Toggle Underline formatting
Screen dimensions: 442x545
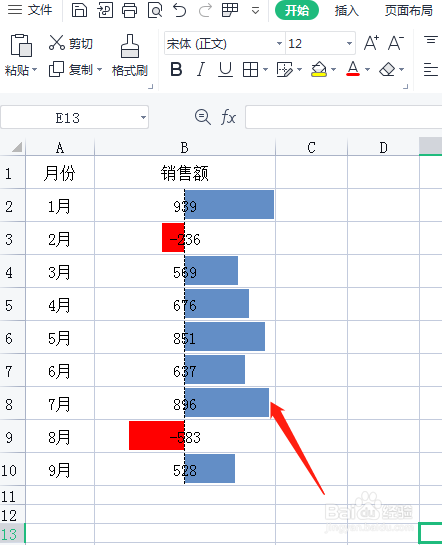coord(225,69)
